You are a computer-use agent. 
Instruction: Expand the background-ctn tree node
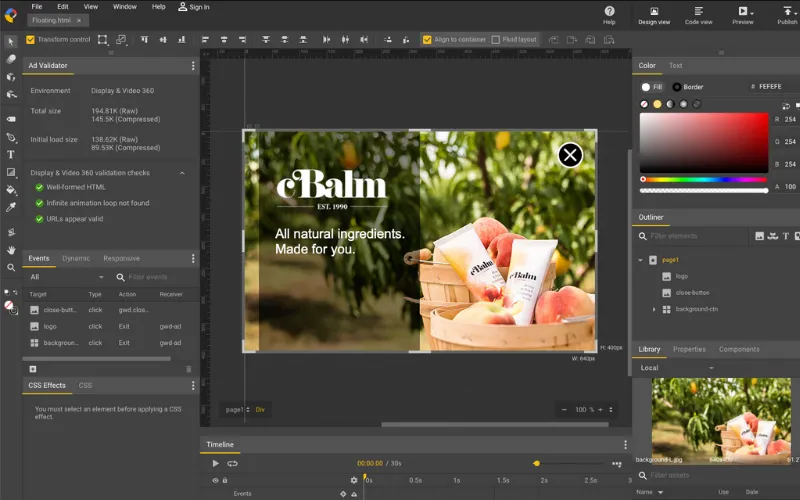coord(654,309)
